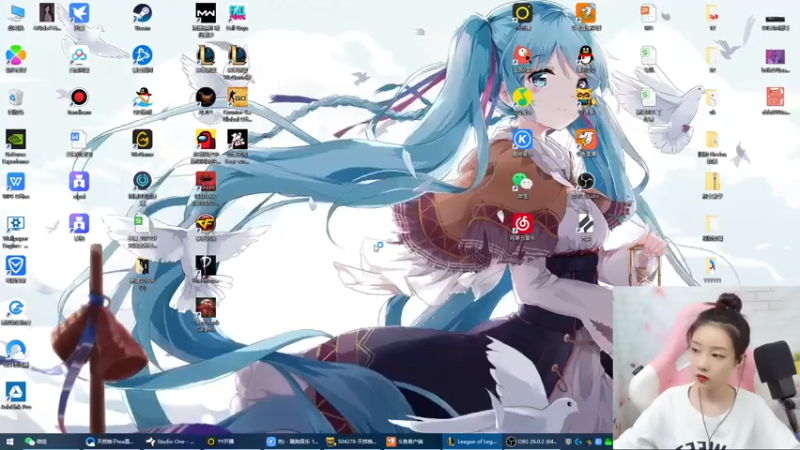Open the WeChat desktop shortcut
This screenshot has height=450, width=800.
522,182
